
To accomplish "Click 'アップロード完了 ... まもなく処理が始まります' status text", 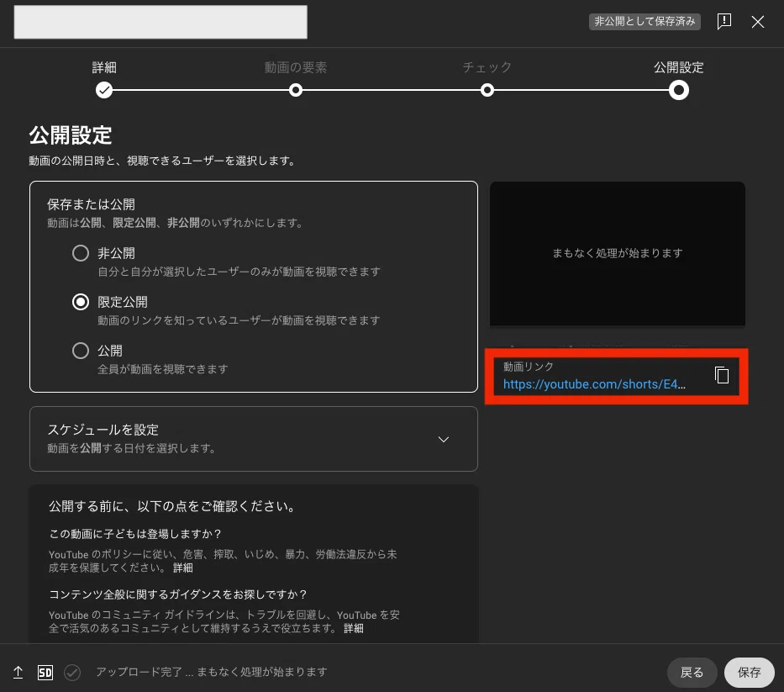I will click(212, 672).
